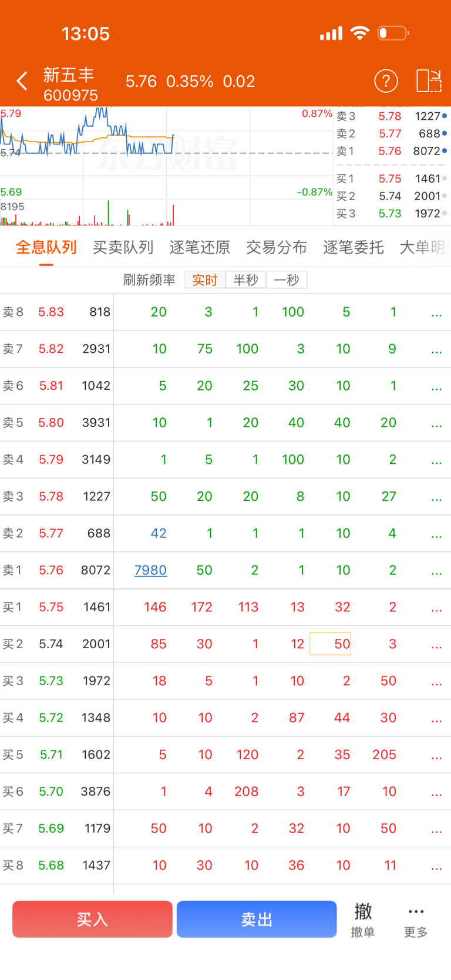Screen dimensions: 451x980
Task: Switch to 逐笔委托 tab
Action: (x=354, y=247)
